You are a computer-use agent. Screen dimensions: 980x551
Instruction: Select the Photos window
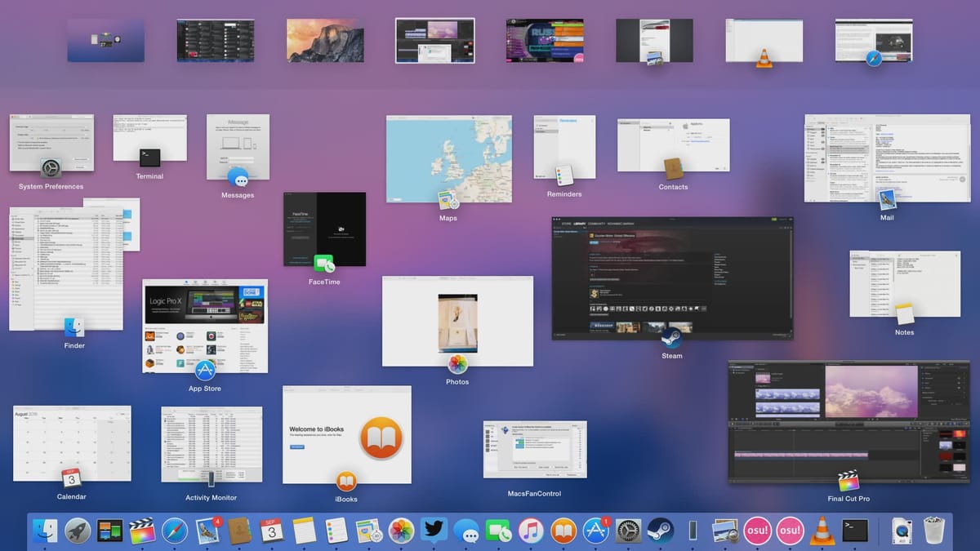pos(457,321)
